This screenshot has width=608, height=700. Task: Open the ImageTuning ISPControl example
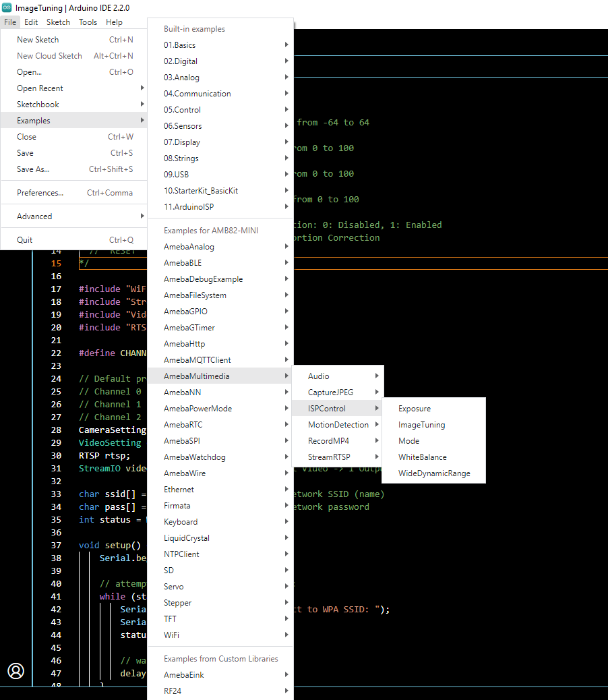pyautogui.click(x=421, y=425)
